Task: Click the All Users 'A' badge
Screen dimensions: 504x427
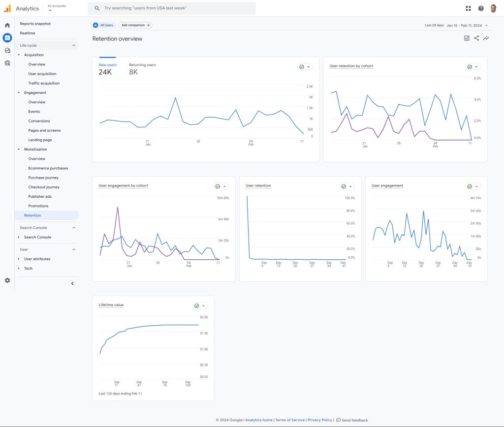Action: coord(95,25)
